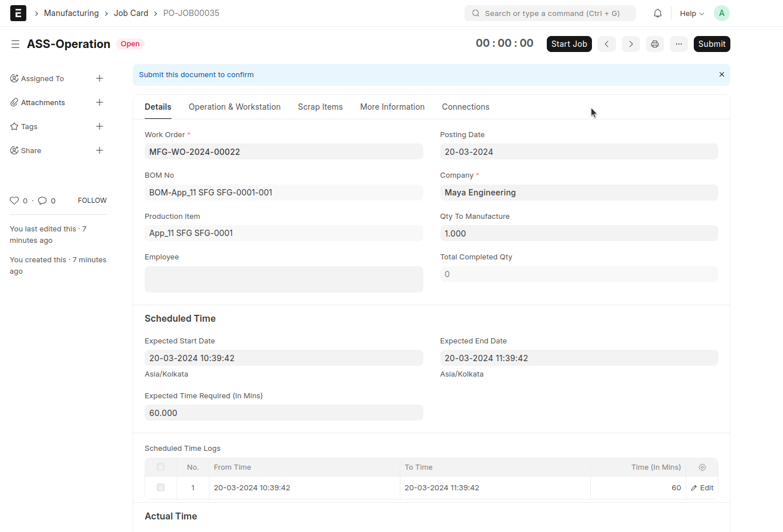Add an assignee with plus icon
The width and height of the screenshot is (783, 532).
coord(100,78)
